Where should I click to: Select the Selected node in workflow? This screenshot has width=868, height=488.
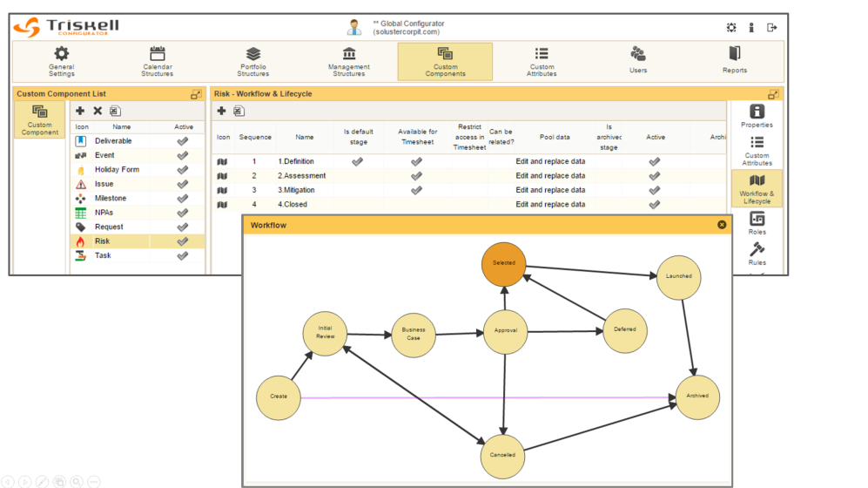click(504, 264)
